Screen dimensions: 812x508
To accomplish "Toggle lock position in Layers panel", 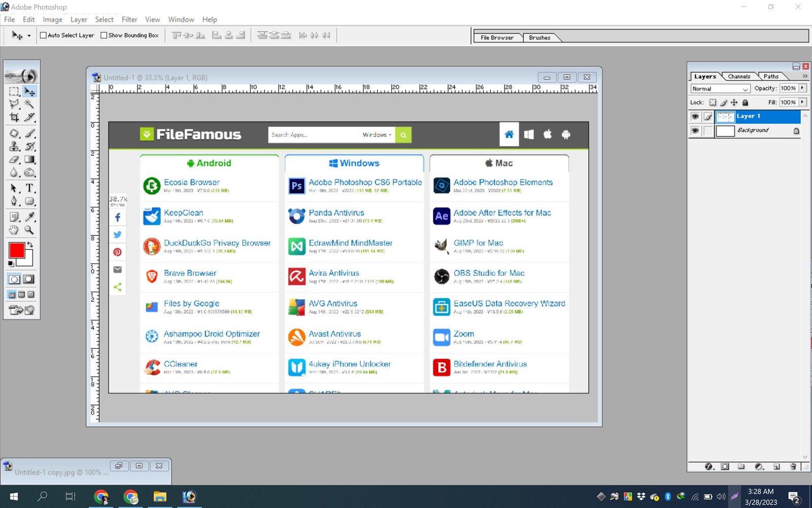I will click(x=734, y=103).
